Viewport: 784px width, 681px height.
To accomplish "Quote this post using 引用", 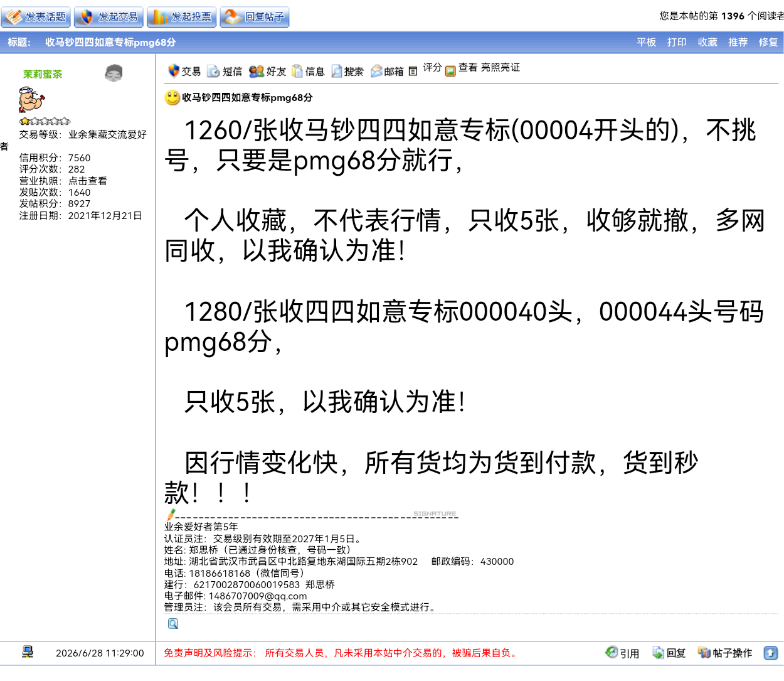I will click(x=622, y=653).
